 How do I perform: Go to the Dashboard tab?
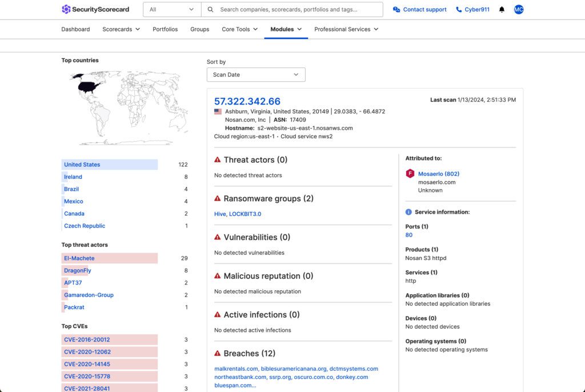(x=76, y=29)
